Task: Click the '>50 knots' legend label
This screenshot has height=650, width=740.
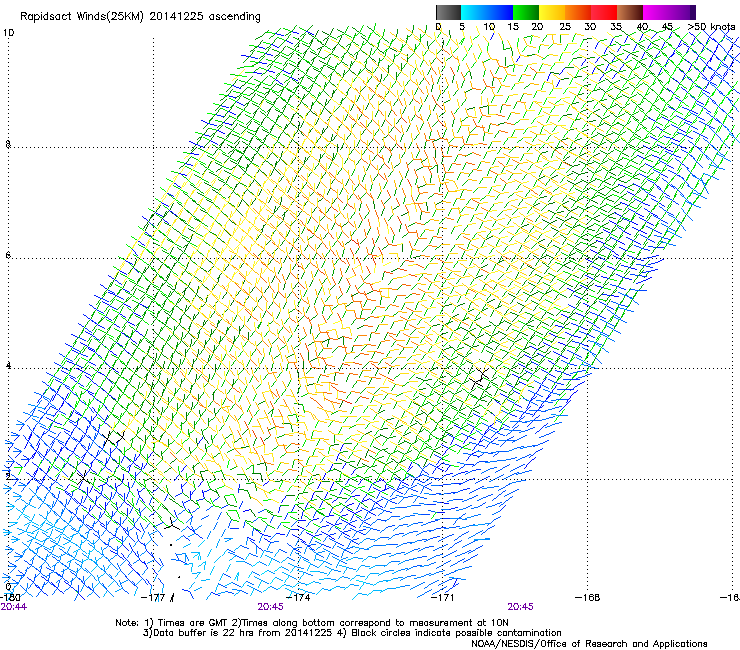Action: pyautogui.click(x=711, y=27)
